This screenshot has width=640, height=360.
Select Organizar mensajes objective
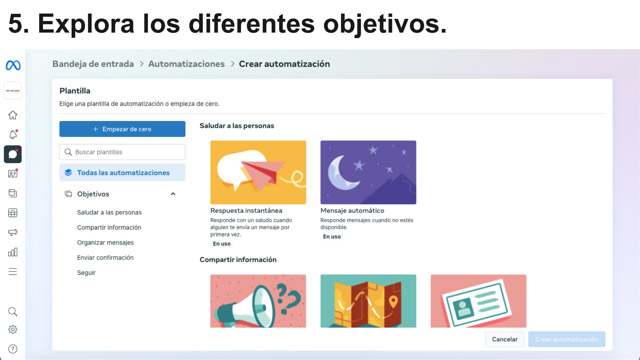click(105, 242)
